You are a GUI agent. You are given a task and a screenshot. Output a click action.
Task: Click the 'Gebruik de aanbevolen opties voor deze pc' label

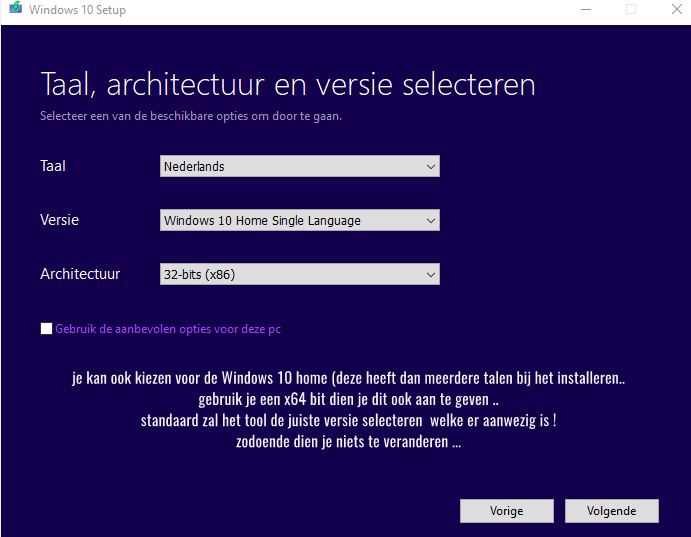(168, 329)
